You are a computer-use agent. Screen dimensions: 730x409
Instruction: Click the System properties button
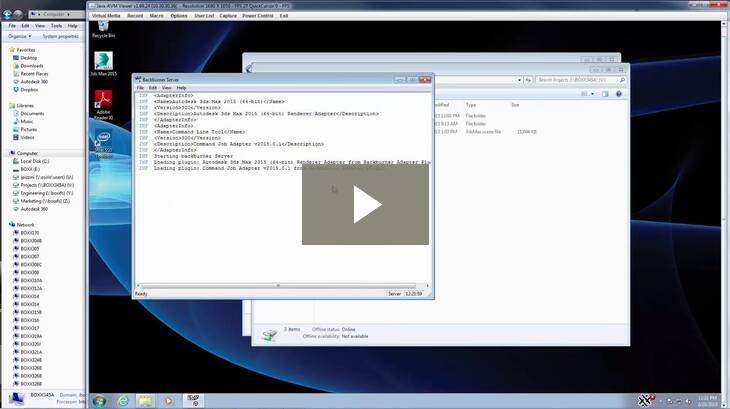(x=61, y=36)
